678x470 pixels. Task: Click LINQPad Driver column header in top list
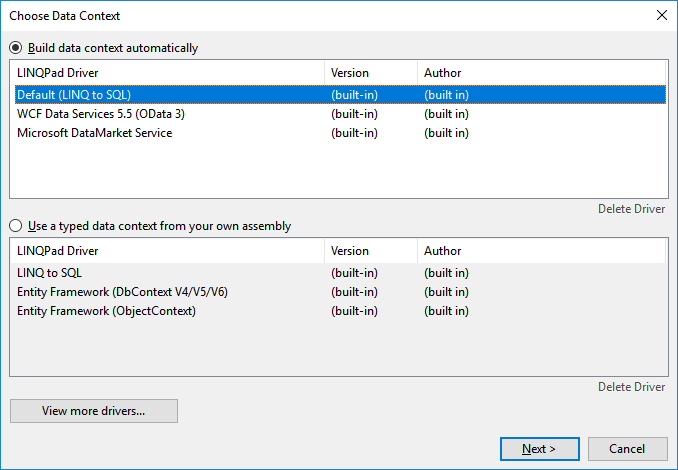coord(167,73)
